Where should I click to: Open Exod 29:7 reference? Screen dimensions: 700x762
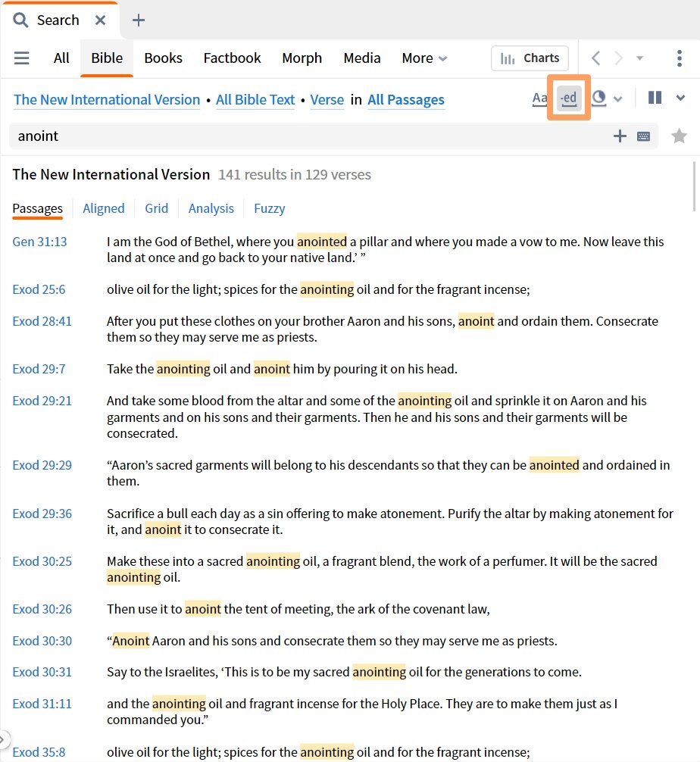tap(39, 370)
